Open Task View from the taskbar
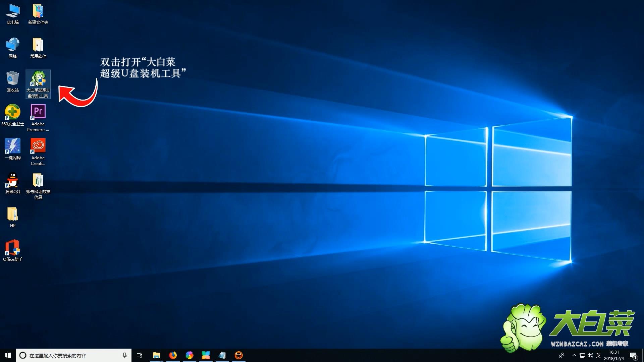Screen dimensions: 644x362 (140, 355)
